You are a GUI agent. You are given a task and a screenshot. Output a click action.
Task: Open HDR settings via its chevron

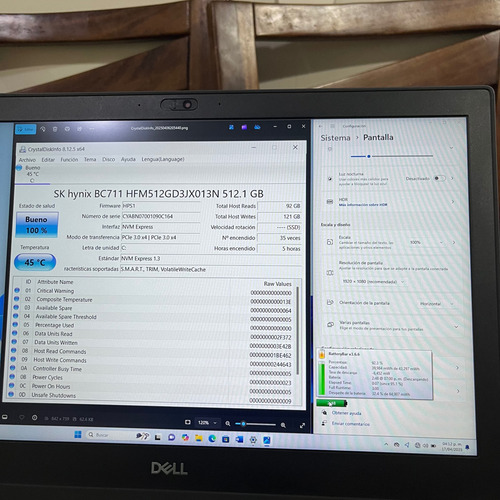pos(453,201)
